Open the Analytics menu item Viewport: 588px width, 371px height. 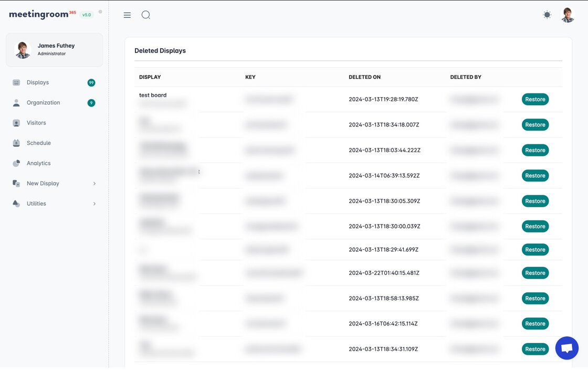pos(39,163)
